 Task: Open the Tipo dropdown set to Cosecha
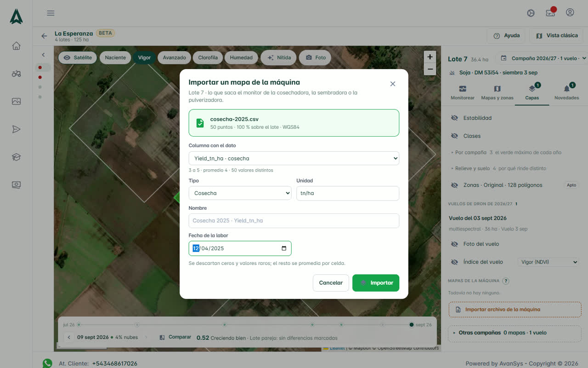tap(240, 193)
